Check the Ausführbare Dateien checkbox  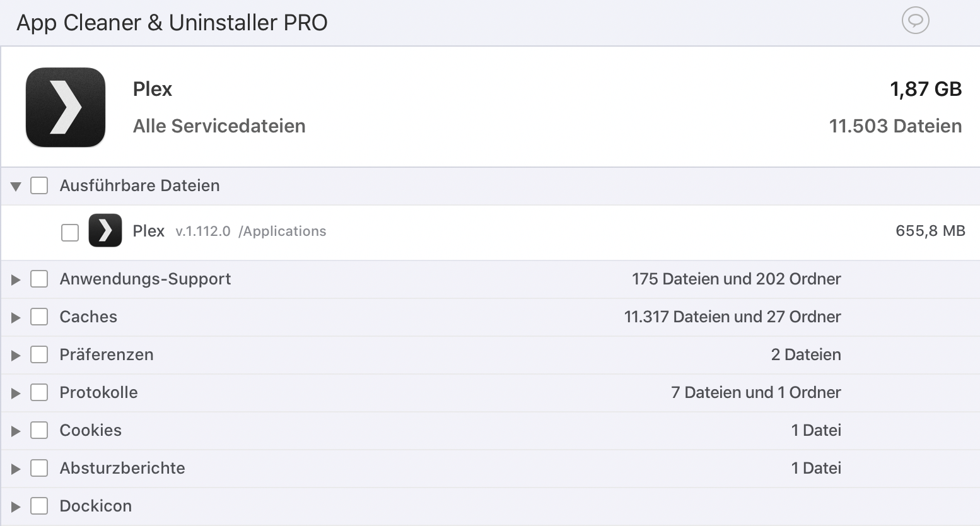coord(39,185)
